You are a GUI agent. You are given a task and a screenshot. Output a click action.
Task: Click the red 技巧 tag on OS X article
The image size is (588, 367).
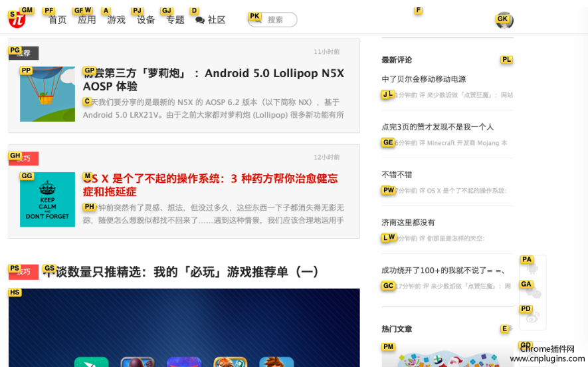(x=24, y=159)
